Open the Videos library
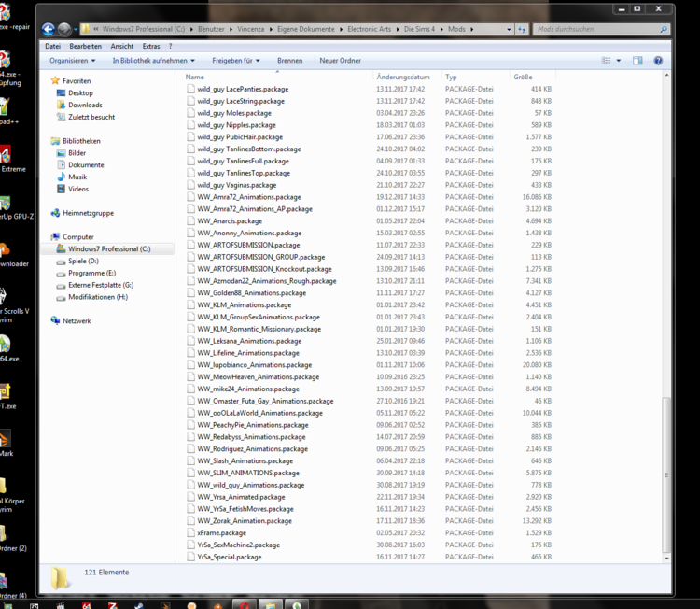Screen dimensions: 700x609 point(78,189)
